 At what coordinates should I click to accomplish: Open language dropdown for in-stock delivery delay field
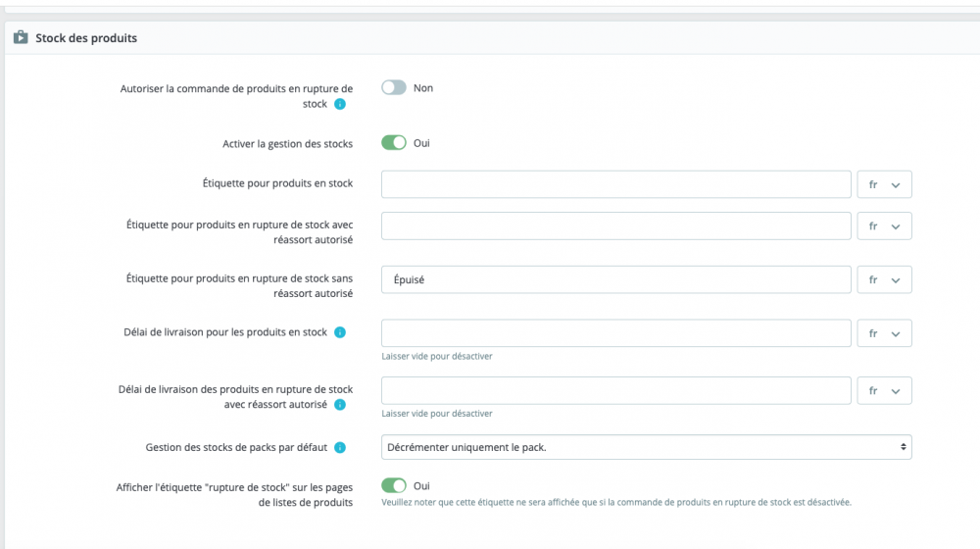[884, 333]
